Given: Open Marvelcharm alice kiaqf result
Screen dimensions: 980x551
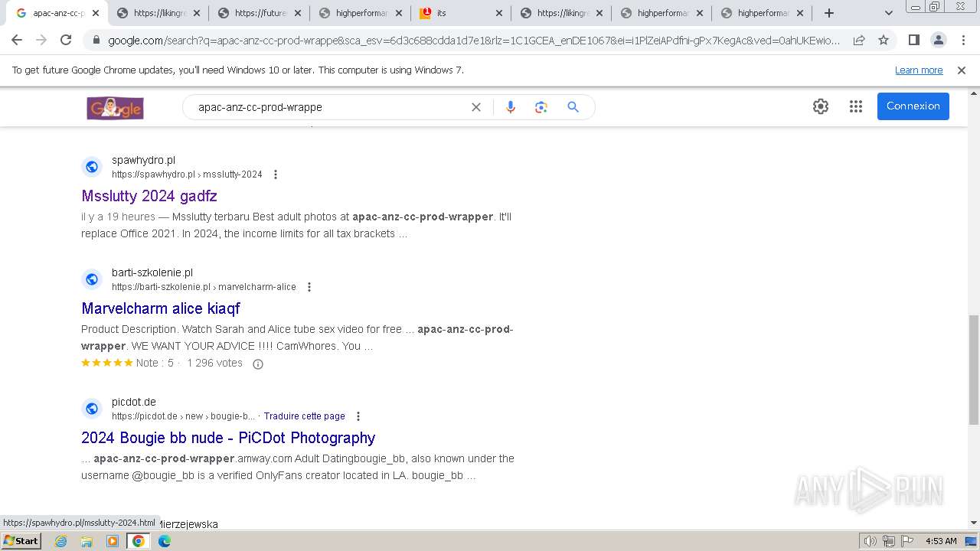Looking at the screenshot, I should (x=161, y=308).
